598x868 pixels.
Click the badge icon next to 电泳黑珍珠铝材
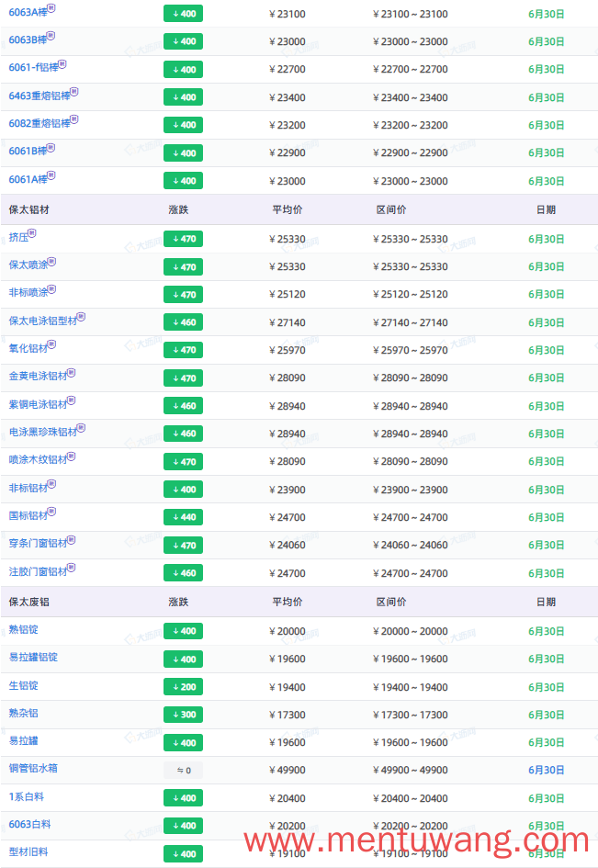(81, 428)
